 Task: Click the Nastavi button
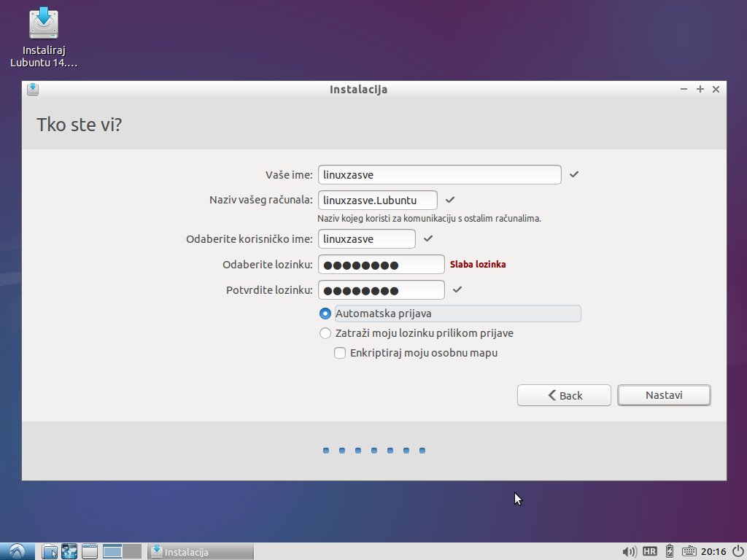664,395
